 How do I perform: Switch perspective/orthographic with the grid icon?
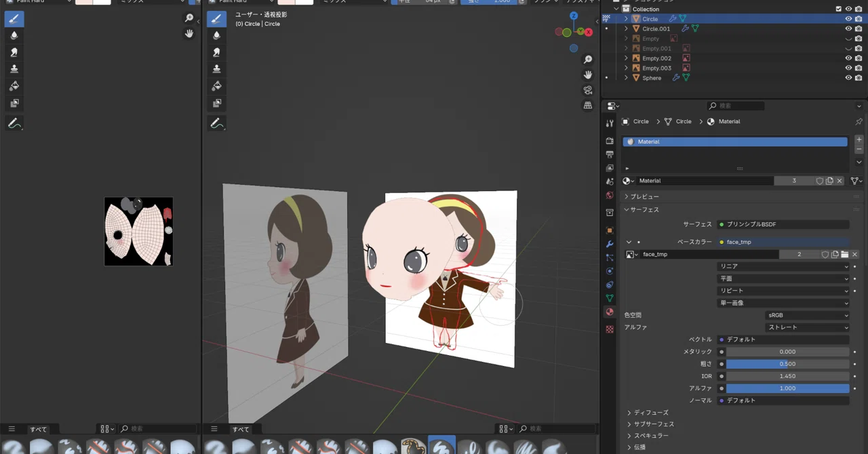588,105
